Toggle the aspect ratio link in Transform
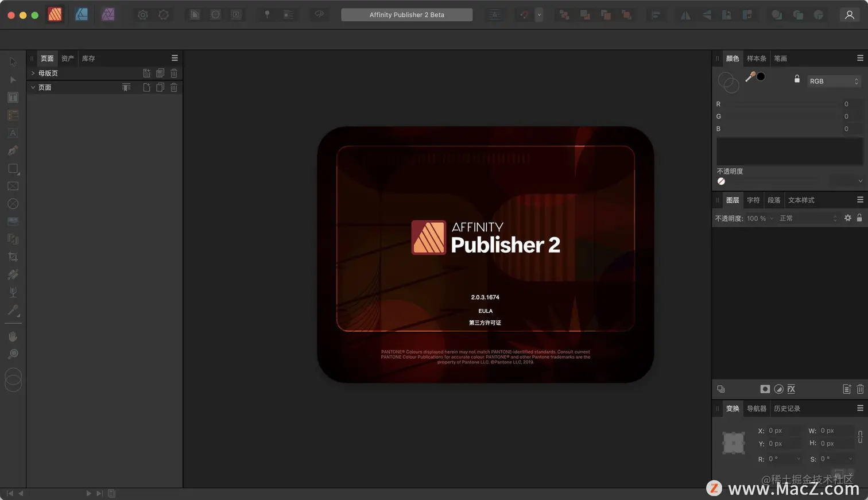The image size is (868, 500). tap(860, 437)
